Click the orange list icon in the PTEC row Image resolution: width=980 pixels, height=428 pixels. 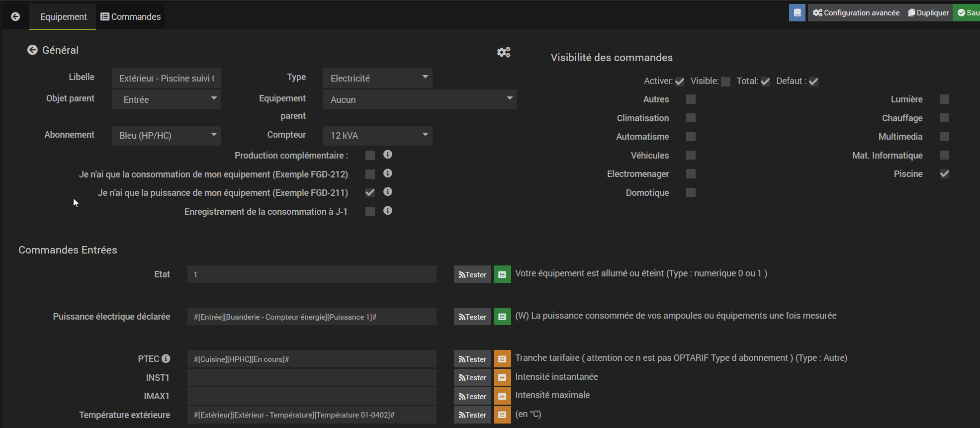[x=502, y=359]
